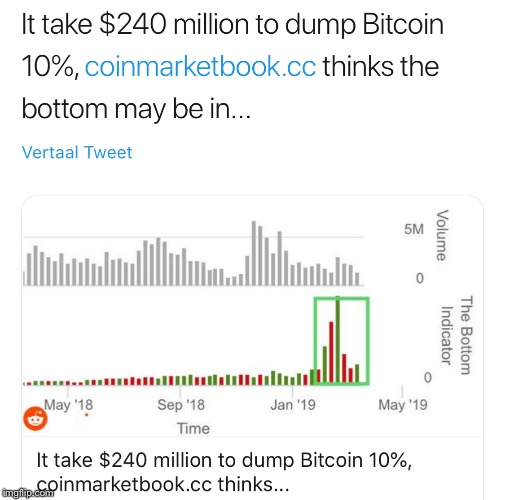The width and height of the screenshot is (505, 500).
Task: Click the Vertaal Tweet translate link
Action: (x=77, y=152)
